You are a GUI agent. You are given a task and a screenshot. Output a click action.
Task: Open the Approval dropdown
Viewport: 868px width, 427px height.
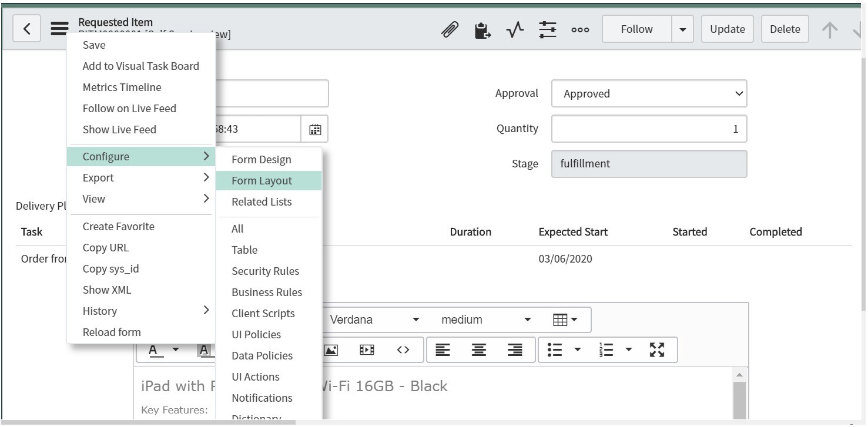[x=649, y=94]
